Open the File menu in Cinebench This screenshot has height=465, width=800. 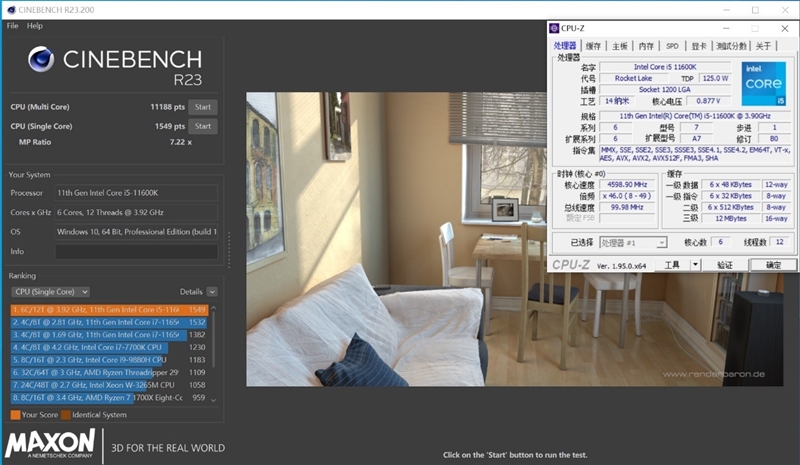click(x=13, y=26)
